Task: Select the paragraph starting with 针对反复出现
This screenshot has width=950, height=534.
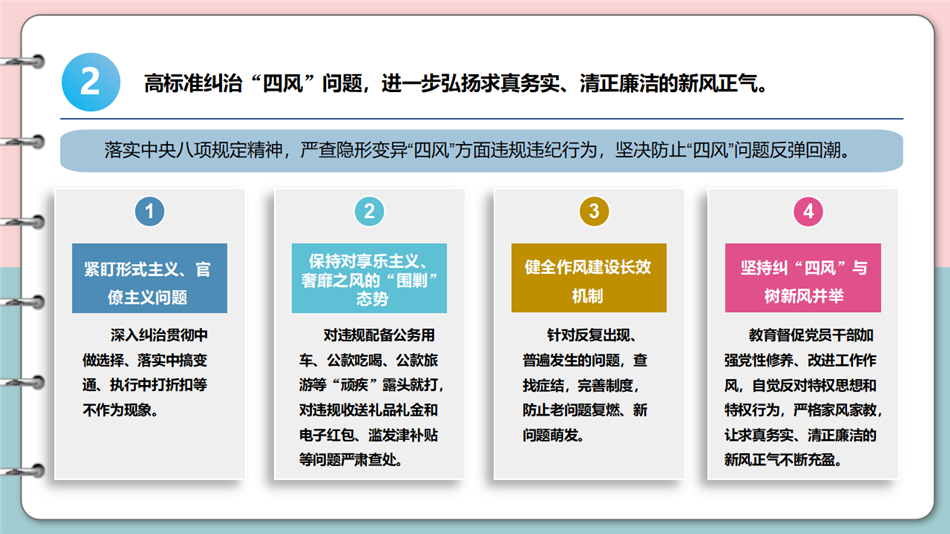Action: (589, 384)
